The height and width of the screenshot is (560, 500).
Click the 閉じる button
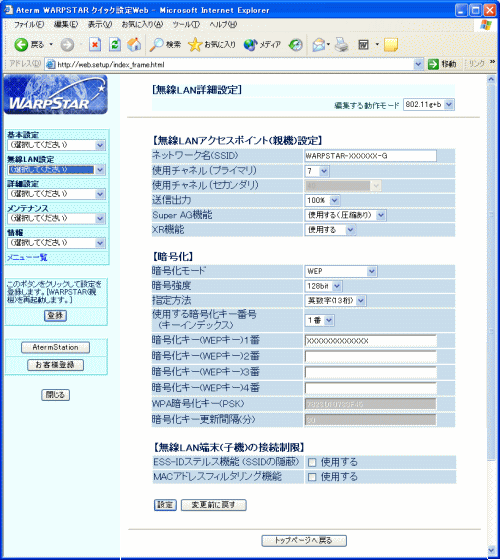[55, 395]
